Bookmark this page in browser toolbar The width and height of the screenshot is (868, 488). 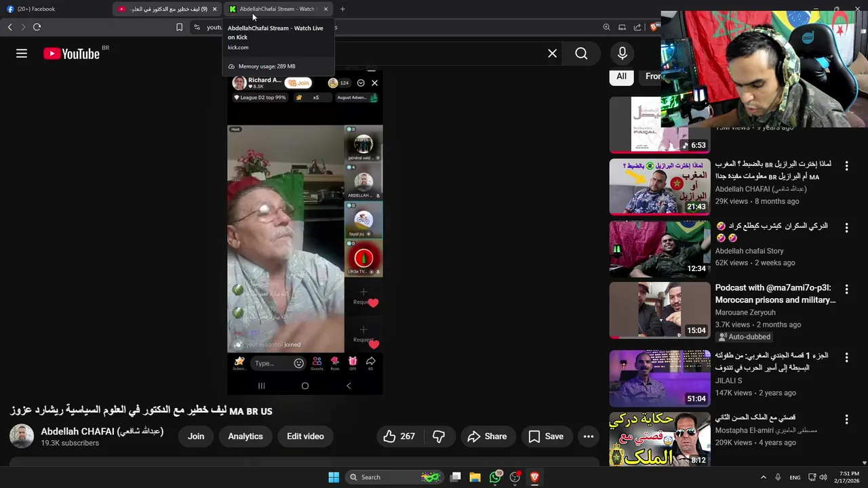coord(179,27)
